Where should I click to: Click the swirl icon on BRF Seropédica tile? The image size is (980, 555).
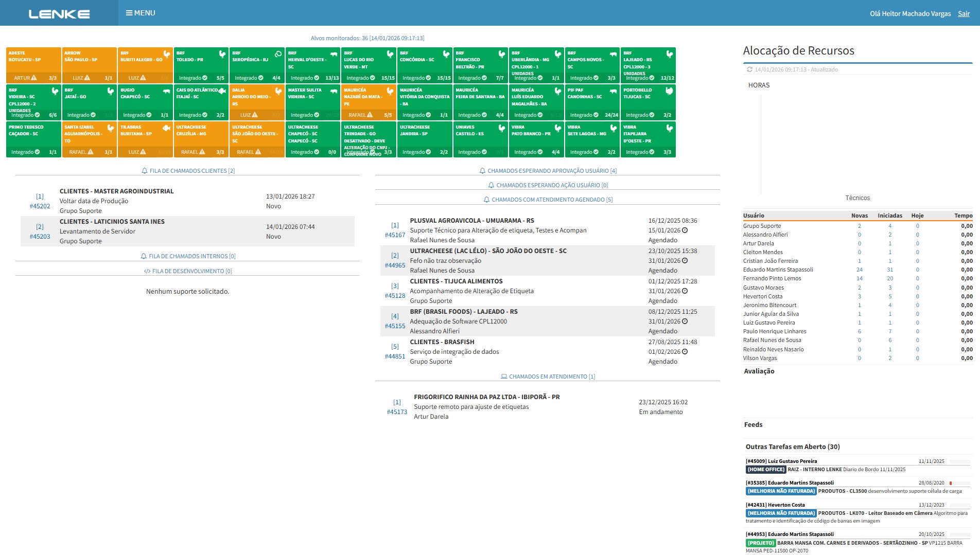click(278, 54)
